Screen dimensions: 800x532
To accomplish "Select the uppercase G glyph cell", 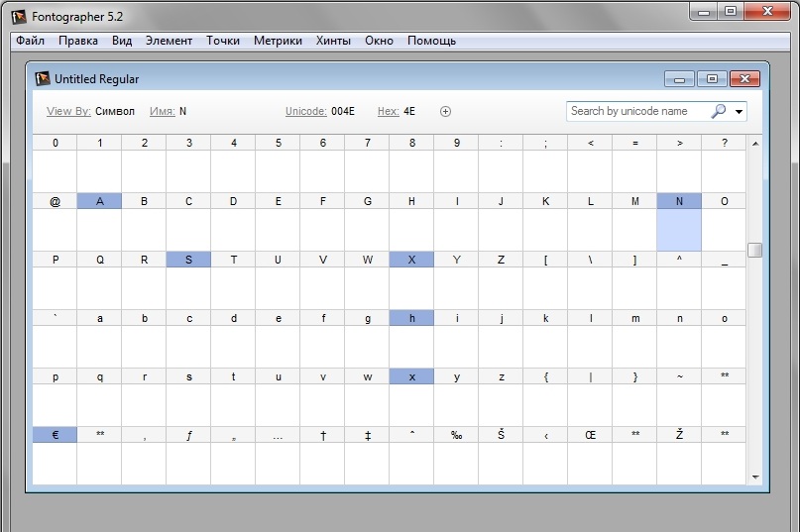I will click(x=368, y=222).
